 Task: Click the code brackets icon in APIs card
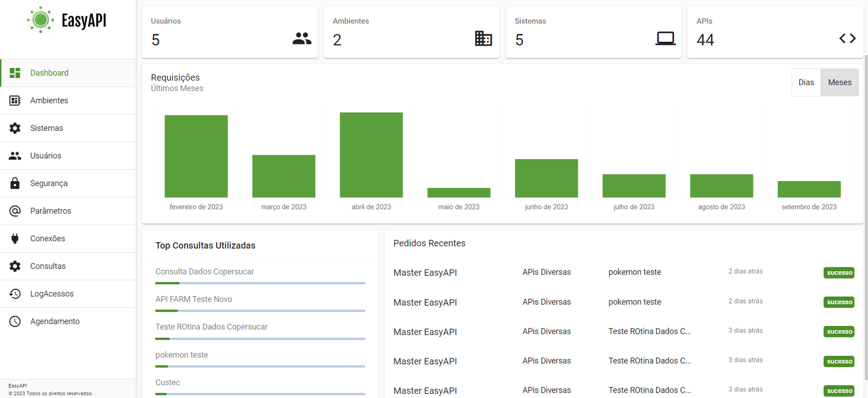click(x=847, y=38)
